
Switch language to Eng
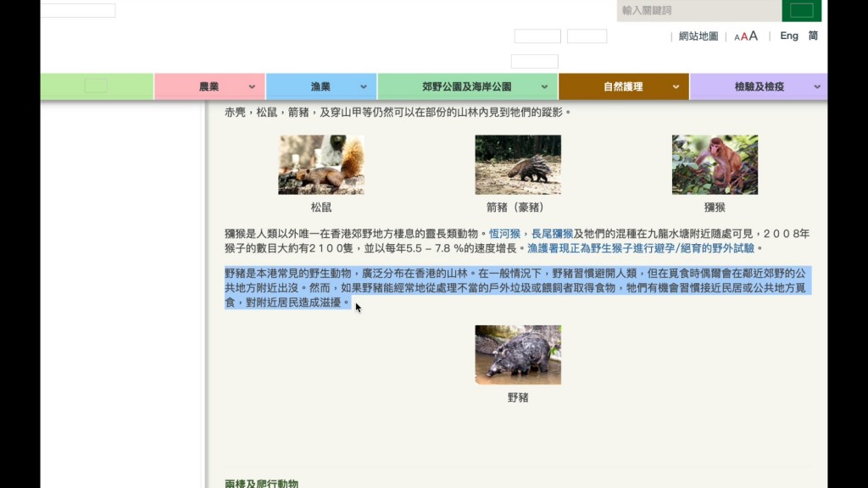point(789,36)
